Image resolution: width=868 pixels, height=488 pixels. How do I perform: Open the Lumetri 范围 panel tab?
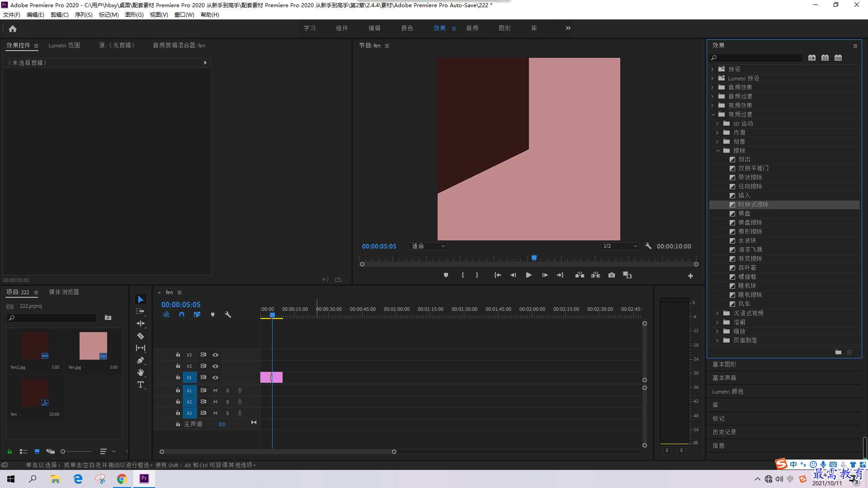click(64, 45)
